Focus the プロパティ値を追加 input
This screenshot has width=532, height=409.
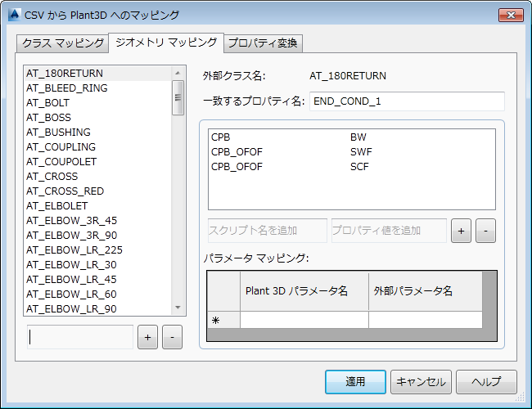click(389, 231)
